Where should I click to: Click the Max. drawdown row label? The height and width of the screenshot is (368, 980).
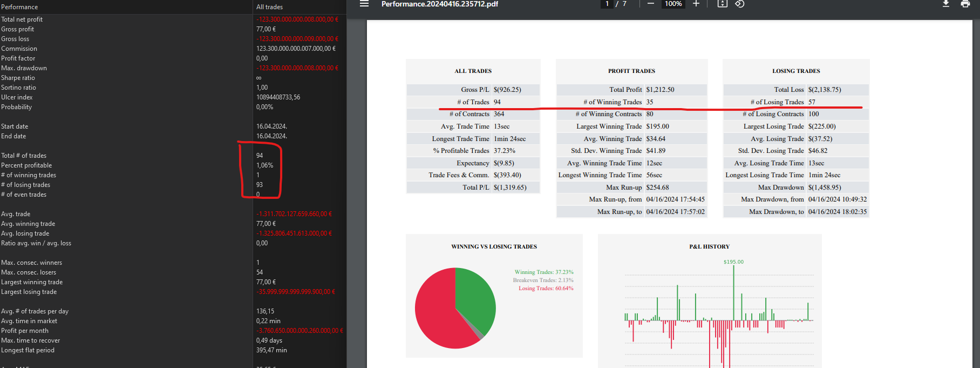pyautogui.click(x=24, y=68)
